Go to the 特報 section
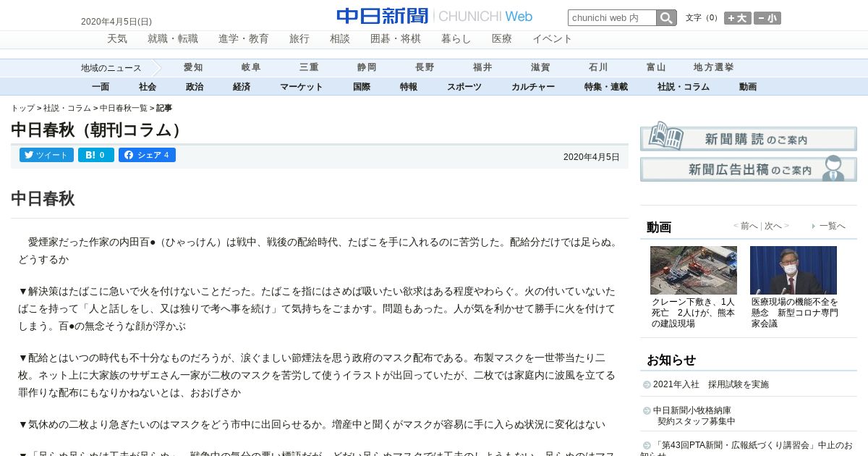This screenshot has height=456, width=868. point(409,87)
